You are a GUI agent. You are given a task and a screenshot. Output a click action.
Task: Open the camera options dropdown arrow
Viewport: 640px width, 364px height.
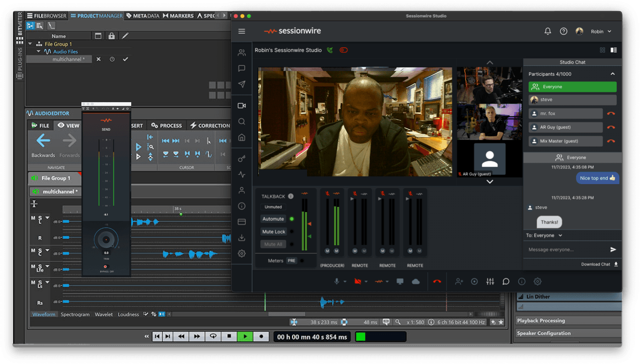pos(366,282)
